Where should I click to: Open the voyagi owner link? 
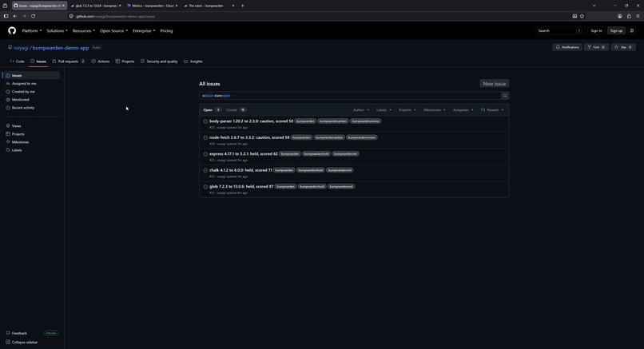pyautogui.click(x=22, y=48)
